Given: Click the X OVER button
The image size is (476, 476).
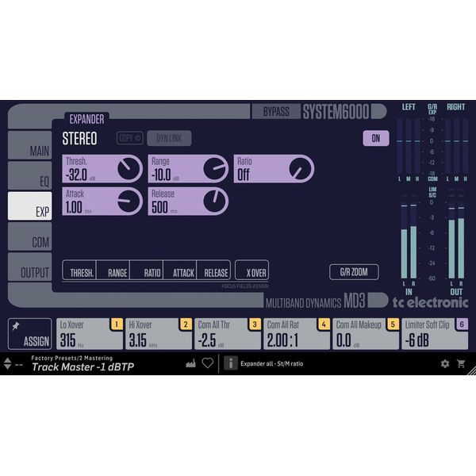Looking at the screenshot, I should (252, 270).
